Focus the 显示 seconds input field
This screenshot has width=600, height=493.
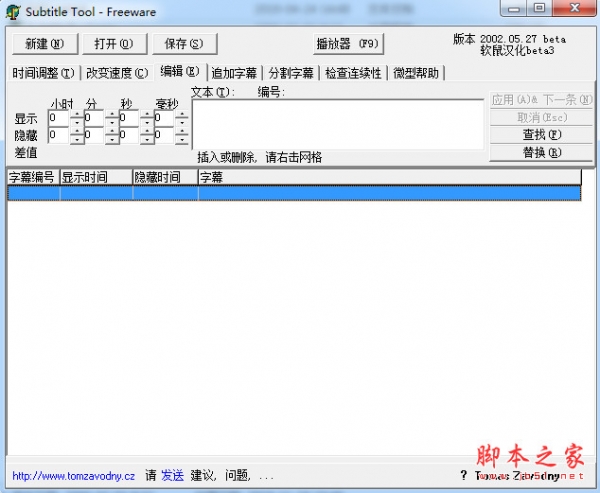pos(129,118)
